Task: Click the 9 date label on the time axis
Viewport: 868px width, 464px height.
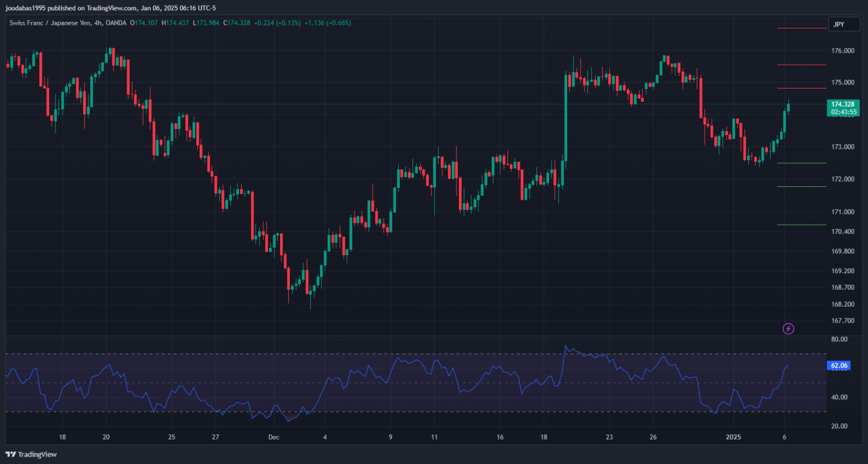Action: pyautogui.click(x=391, y=437)
